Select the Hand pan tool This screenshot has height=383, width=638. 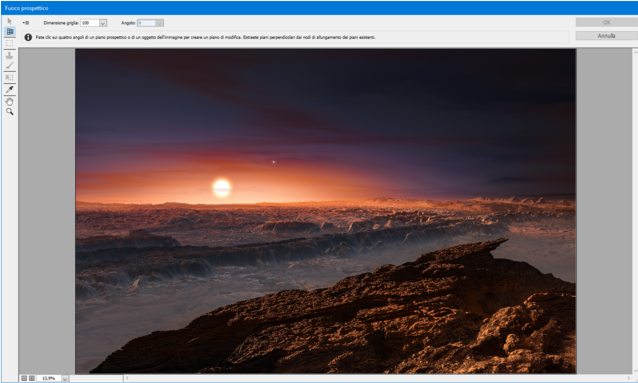click(9, 101)
